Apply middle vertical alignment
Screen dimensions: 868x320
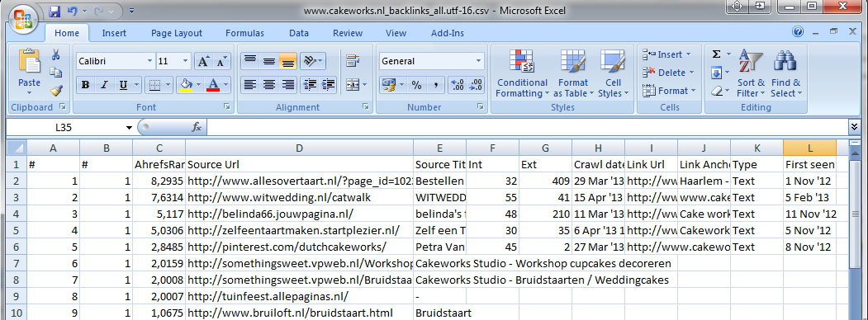point(269,61)
